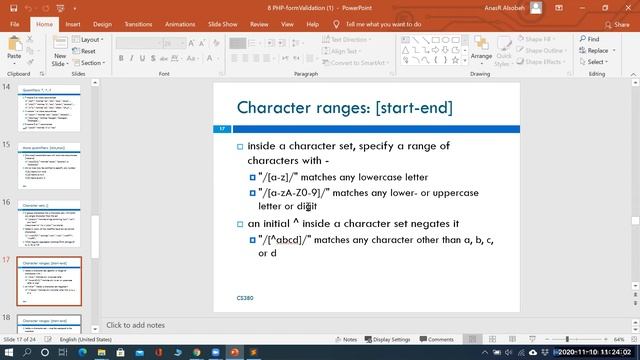Toggle text Shadow formatting
This screenshot has width=640, height=360.
click(153, 58)
